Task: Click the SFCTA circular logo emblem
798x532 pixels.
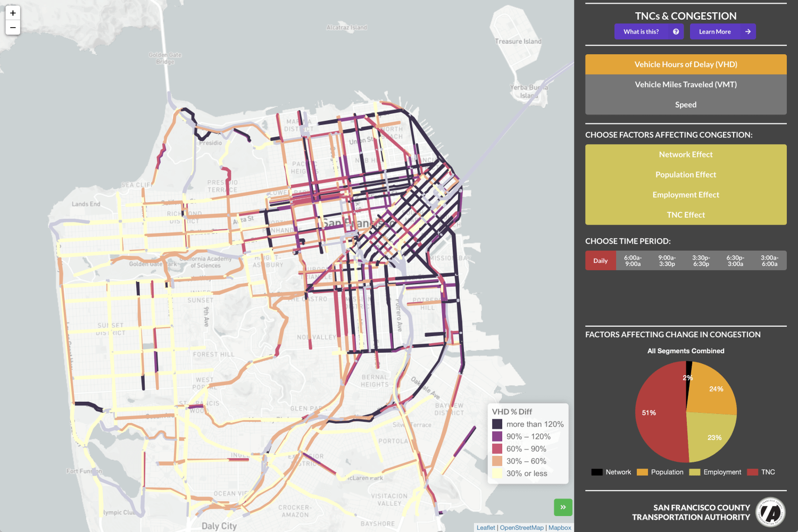Action: [x=770, y=512]
